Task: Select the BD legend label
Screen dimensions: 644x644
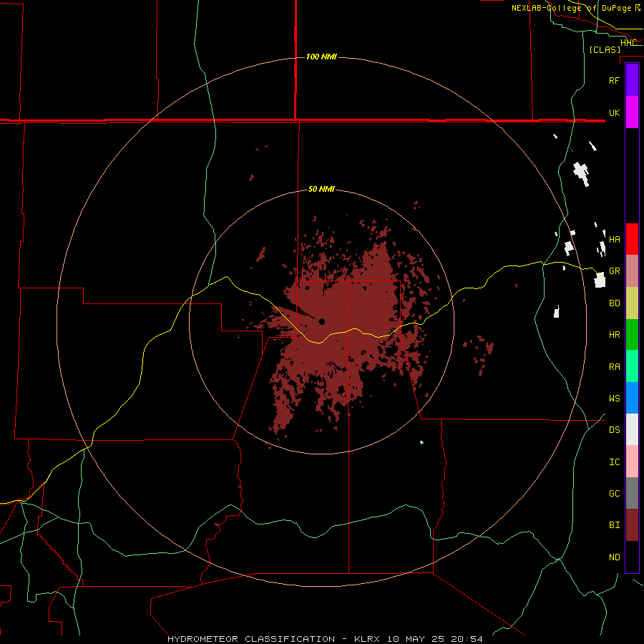Action: pos(614,303)
